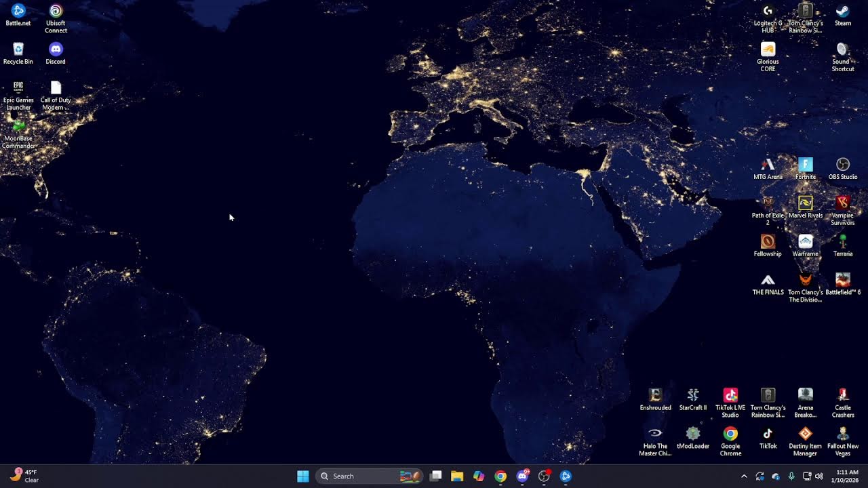Select the StarCraft II shortcut
Screen dimensions: 868x488
(x=693, y=400)
